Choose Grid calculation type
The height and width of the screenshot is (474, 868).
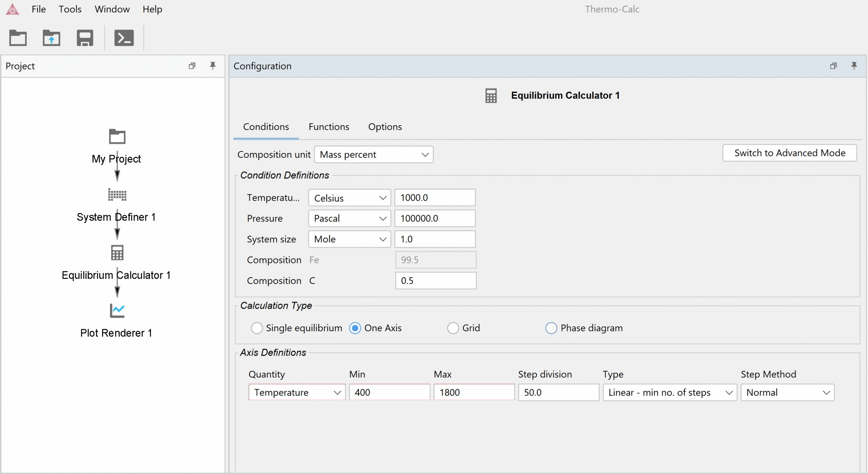point(453,328)
